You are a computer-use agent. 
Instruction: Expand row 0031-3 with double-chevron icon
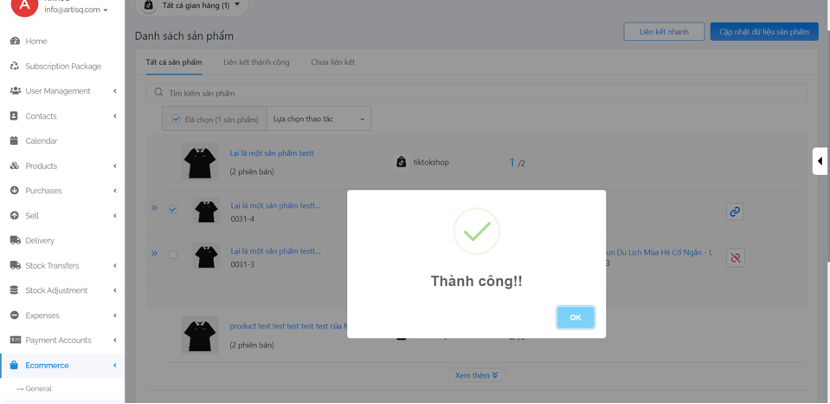155,254
